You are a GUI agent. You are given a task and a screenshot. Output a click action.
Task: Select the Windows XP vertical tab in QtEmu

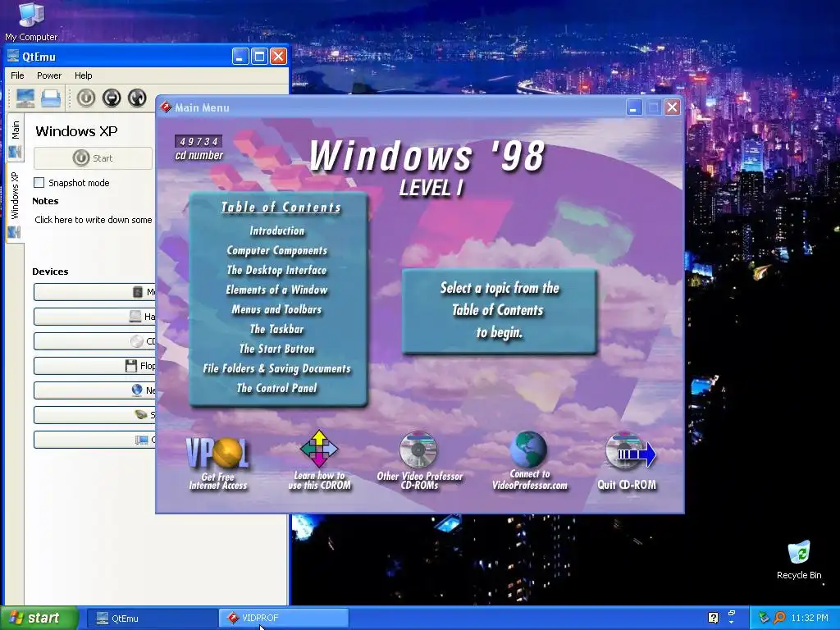coord(15,203)
